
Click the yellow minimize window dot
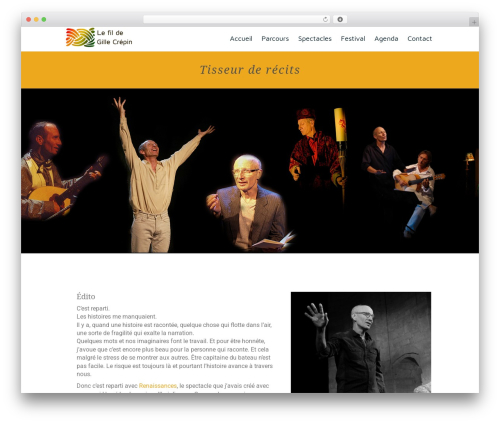point(36,20)
